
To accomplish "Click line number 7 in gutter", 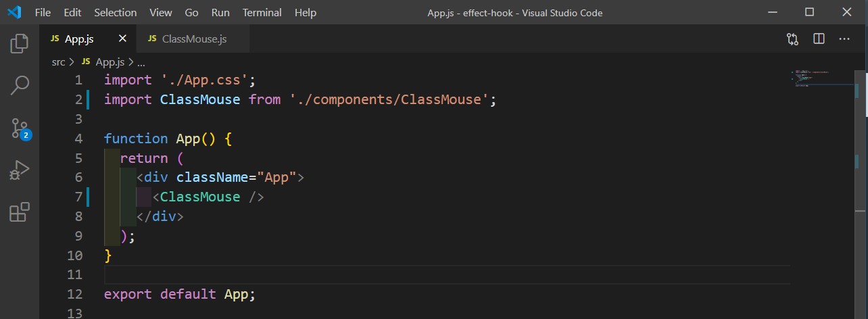I will (78, 197).
